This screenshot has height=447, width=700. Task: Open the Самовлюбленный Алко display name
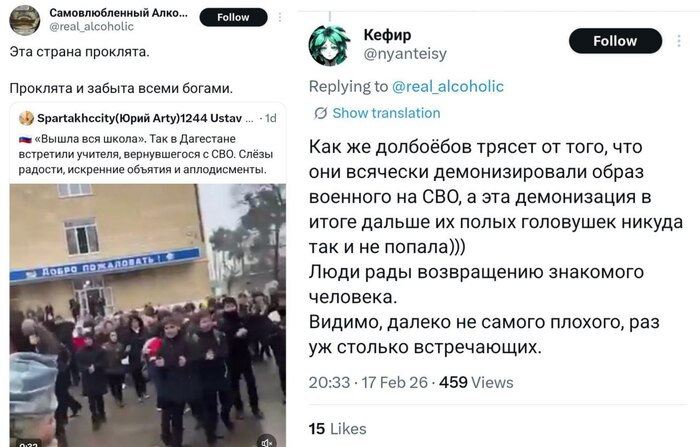point(118,13)
